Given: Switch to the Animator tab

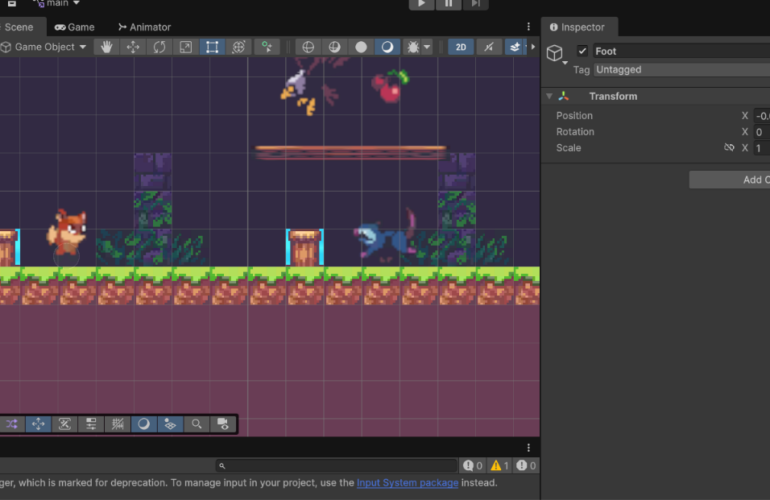Looking at the screenshot, I should pos(144,28).
